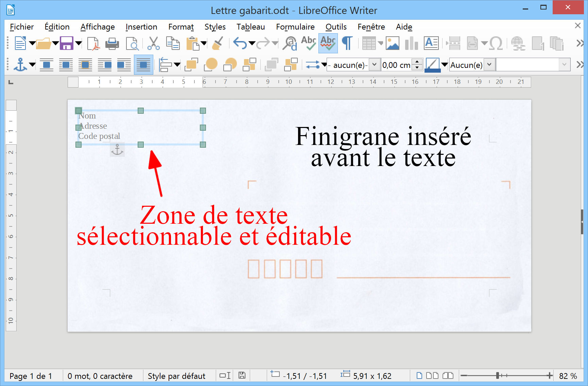Image resolution: width=588 pixels, height=386 pixels.
Task: Open area fill Aucun(e) dropdown
Action: point(489,65)
